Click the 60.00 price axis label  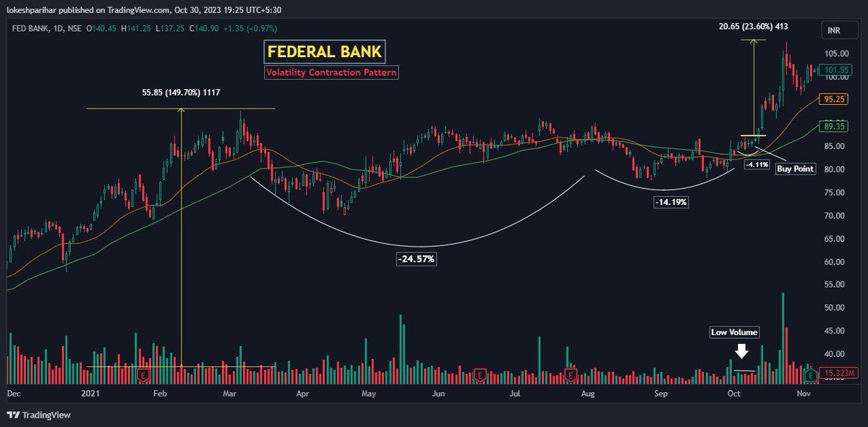click(835, 261)
